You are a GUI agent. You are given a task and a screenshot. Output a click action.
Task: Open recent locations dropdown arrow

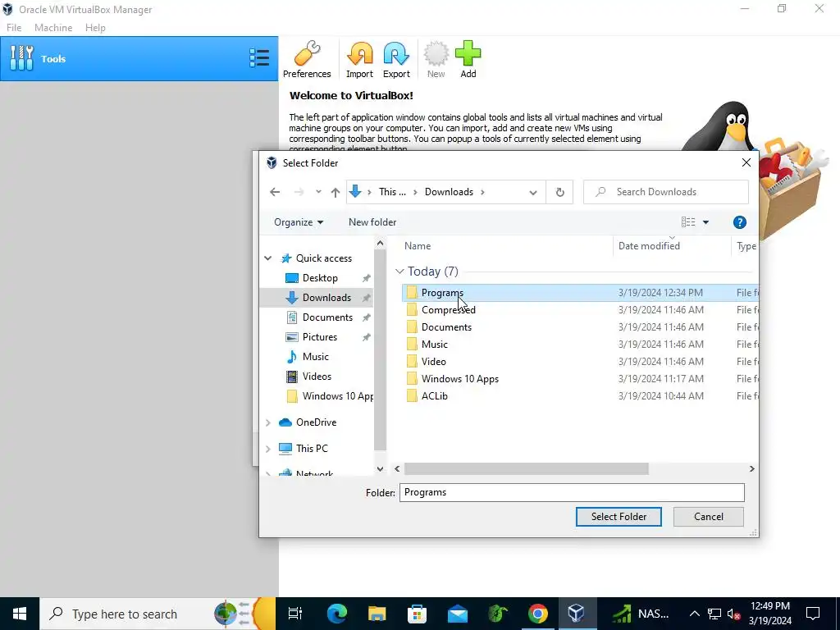(x=318, y=192)
